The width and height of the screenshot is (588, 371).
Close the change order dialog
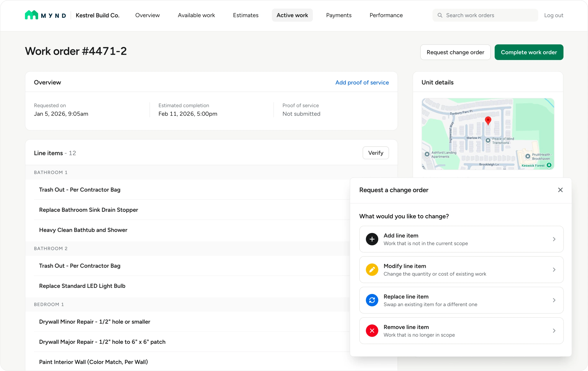560,190
